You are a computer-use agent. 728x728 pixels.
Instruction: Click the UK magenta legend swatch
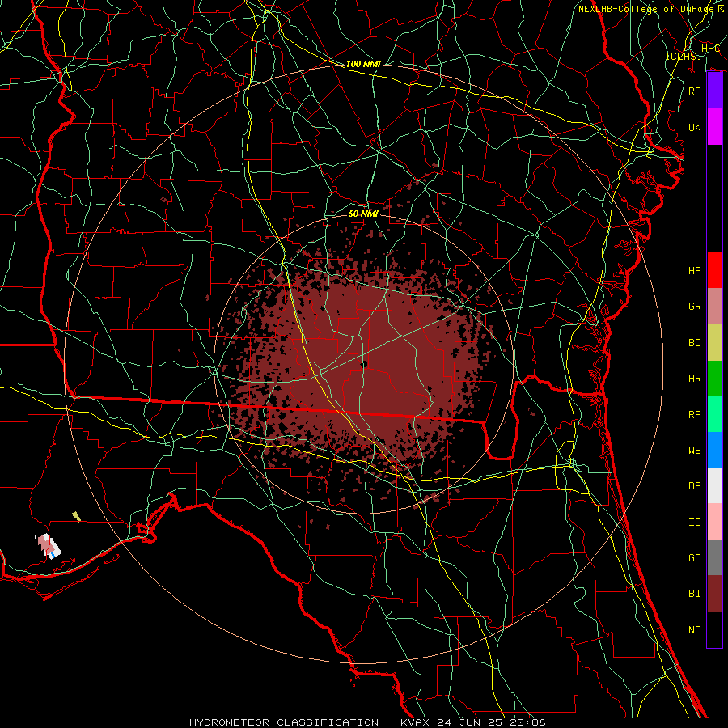tap(714, 127)
